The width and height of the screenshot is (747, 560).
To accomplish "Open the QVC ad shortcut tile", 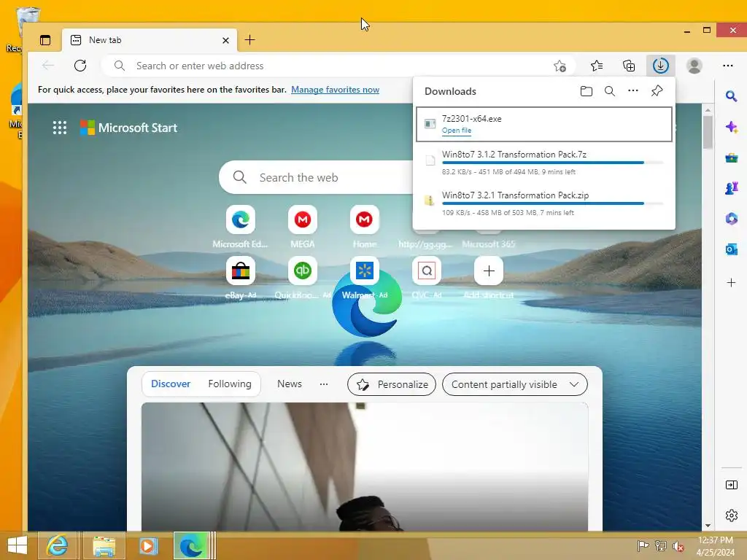I will [426, 271].
